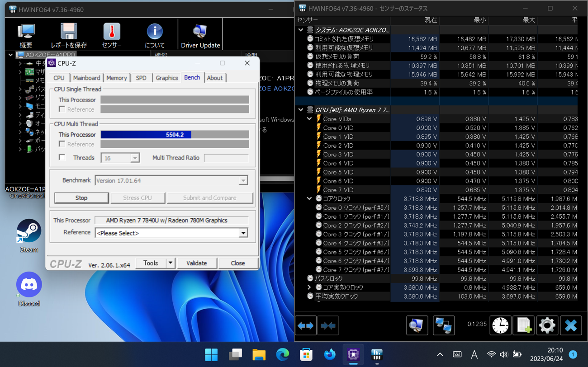
Task: Show hidden tray icons chevron
Action: click(x=440, y=355)
